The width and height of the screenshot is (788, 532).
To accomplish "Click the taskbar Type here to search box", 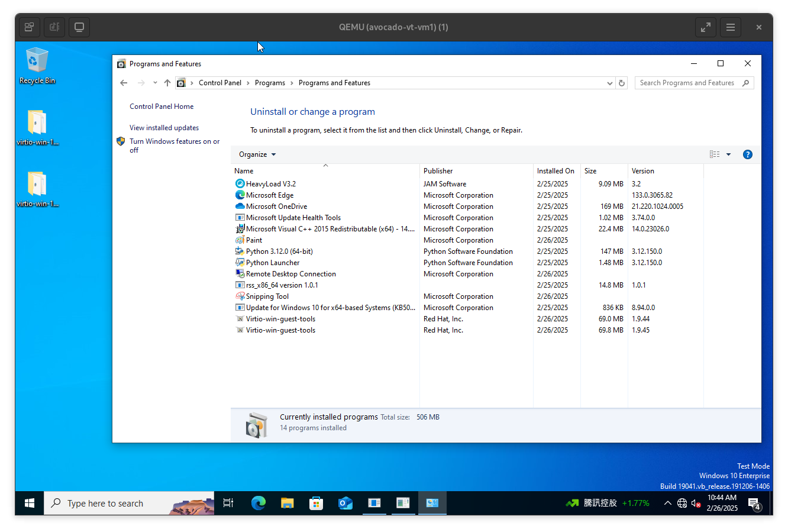I will pos(129,503).
